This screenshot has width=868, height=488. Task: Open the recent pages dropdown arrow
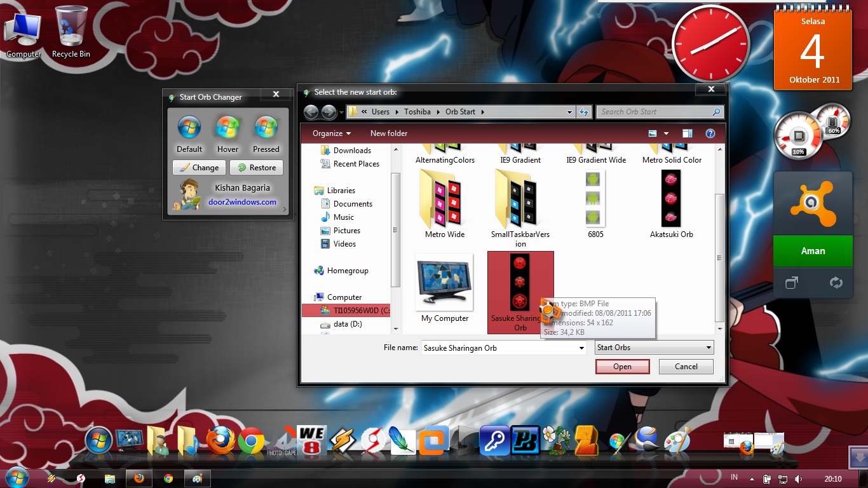pyautogui.click(x=341, y=112)
